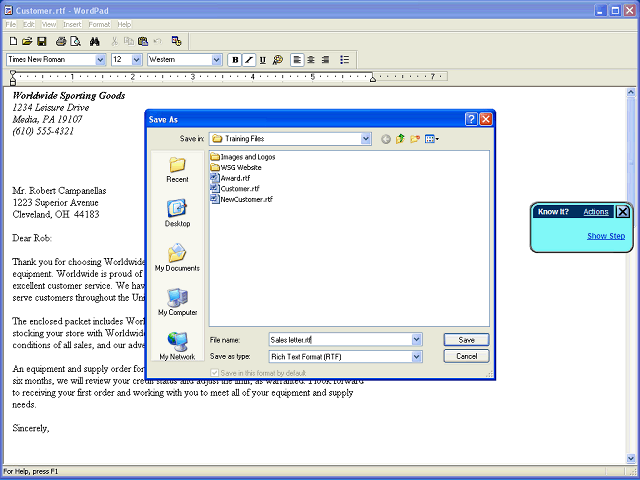Viewport: 640px width, 480px height.
Task: Close the Know It? panel
Action: [x=622, y=211]
